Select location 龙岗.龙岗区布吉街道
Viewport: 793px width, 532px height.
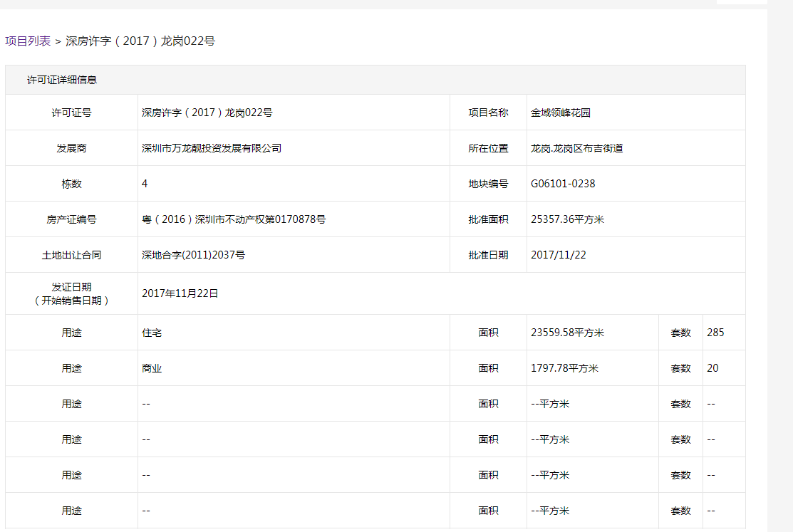(576, 148)
